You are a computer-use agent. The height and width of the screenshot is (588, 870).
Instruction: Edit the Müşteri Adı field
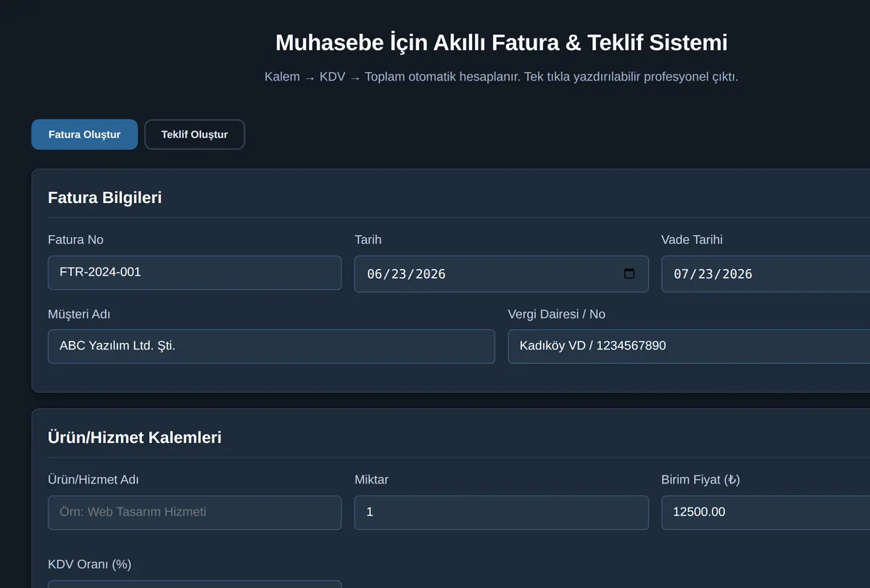[x=271, y=347]
